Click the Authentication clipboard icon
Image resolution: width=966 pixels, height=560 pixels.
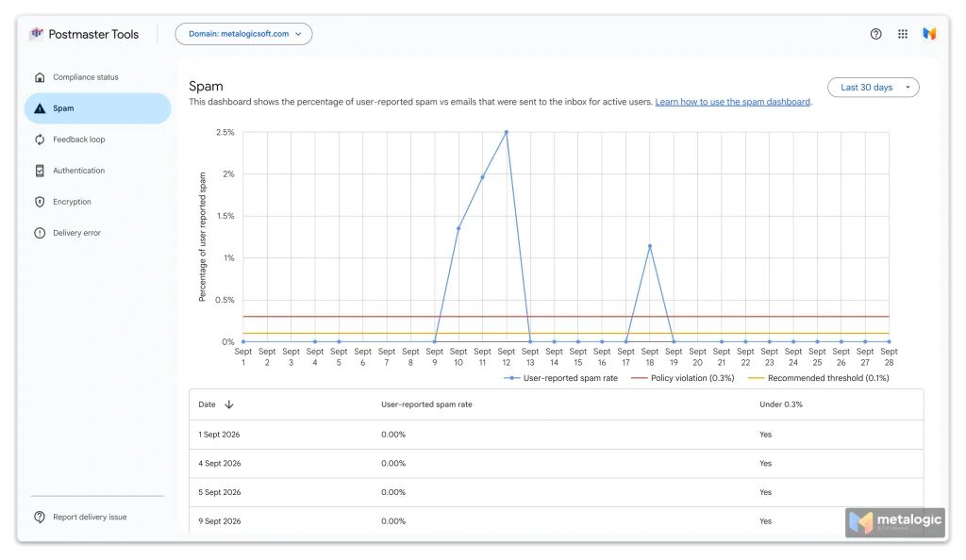pyautogui.click(x=40, y=171)
